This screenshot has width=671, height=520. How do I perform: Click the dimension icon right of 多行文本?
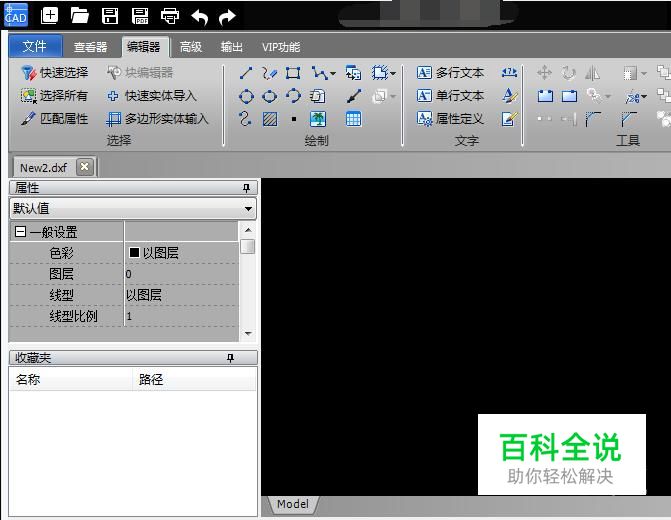(509, 72)
